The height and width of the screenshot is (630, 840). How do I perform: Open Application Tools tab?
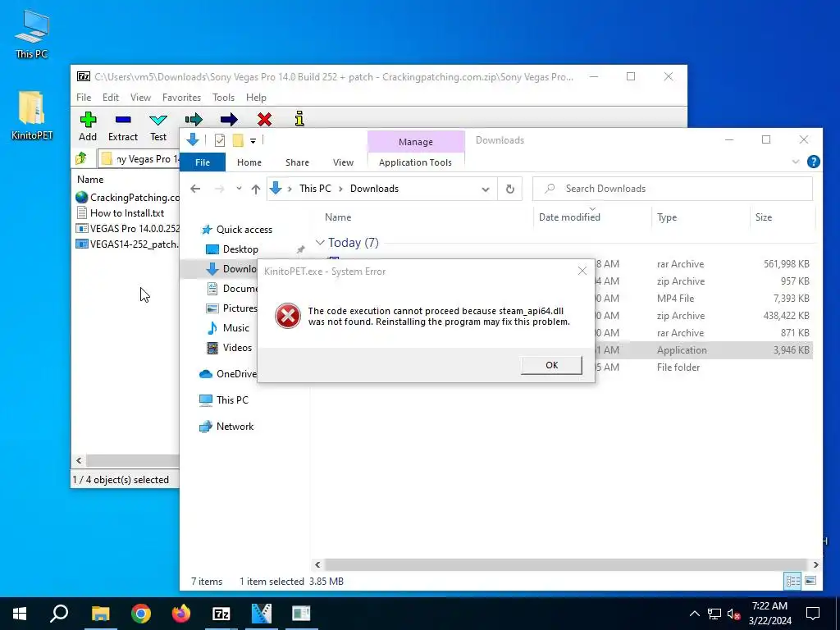pos(415,162)
